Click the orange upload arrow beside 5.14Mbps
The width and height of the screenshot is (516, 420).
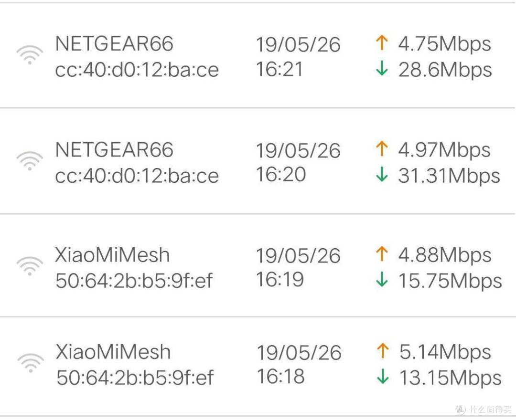pos(382,351)
